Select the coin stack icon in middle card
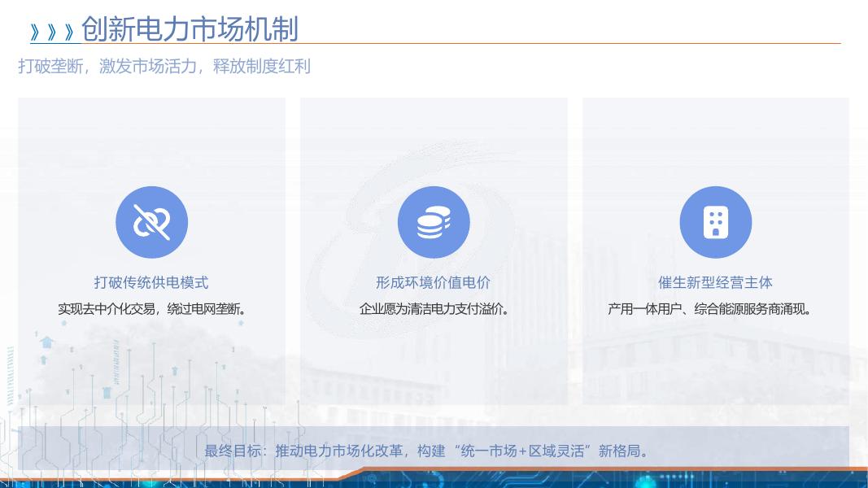 click(434, 221)
